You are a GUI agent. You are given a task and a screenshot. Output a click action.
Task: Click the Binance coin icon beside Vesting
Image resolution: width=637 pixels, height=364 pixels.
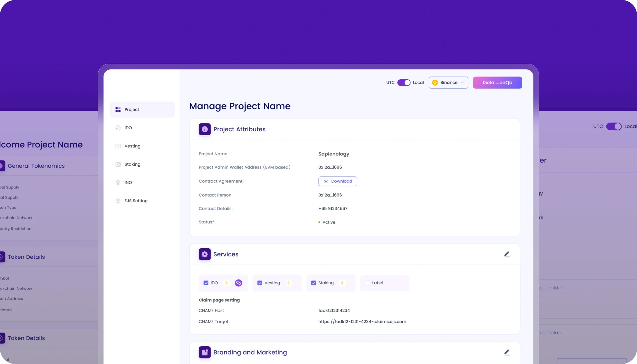click(x=288, y=283)
